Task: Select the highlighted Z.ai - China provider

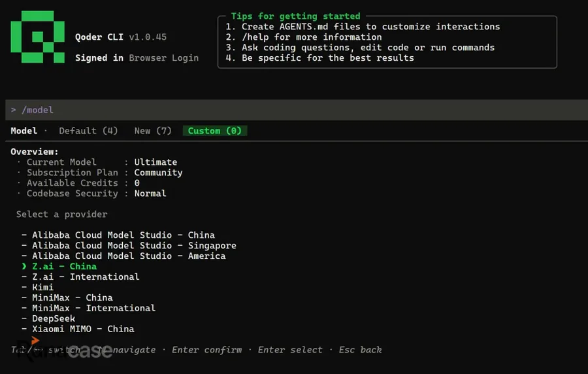Action: click(59, 266)
